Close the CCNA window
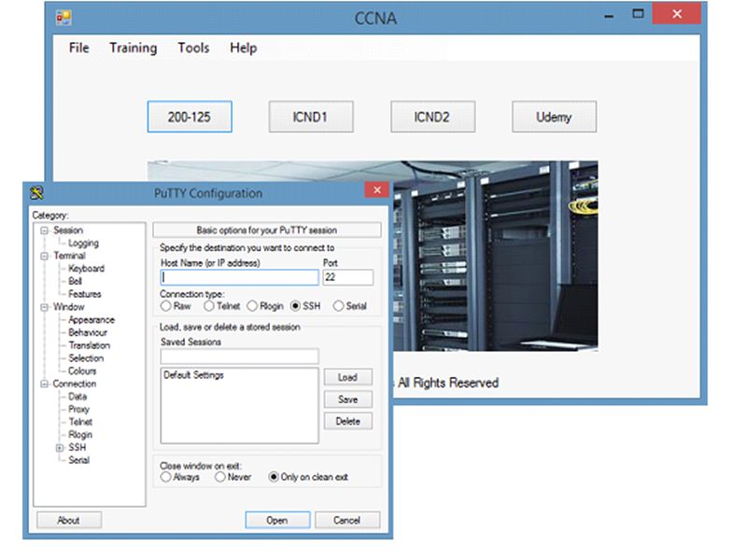This screenshot has width=747, height=560. [x=676, y=13]
